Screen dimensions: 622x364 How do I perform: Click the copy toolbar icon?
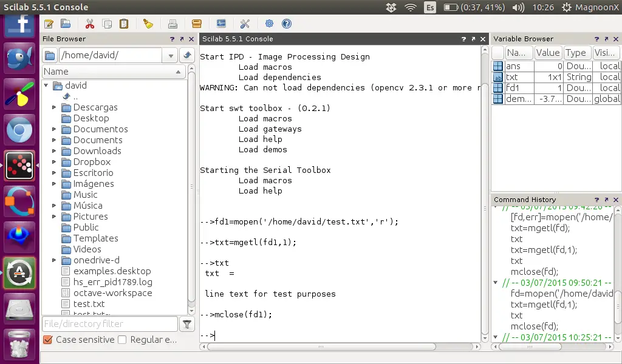tap(107, 24)
